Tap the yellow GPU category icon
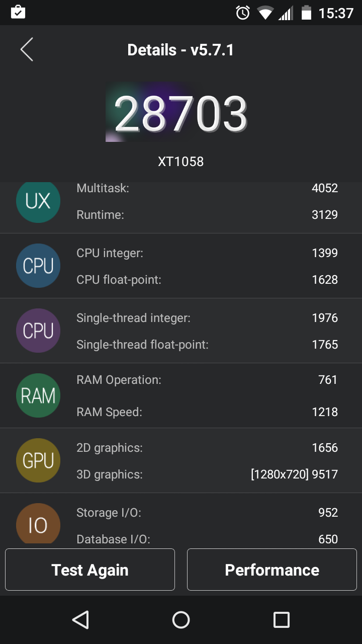The image size is (362, 644). pos(38,460)
